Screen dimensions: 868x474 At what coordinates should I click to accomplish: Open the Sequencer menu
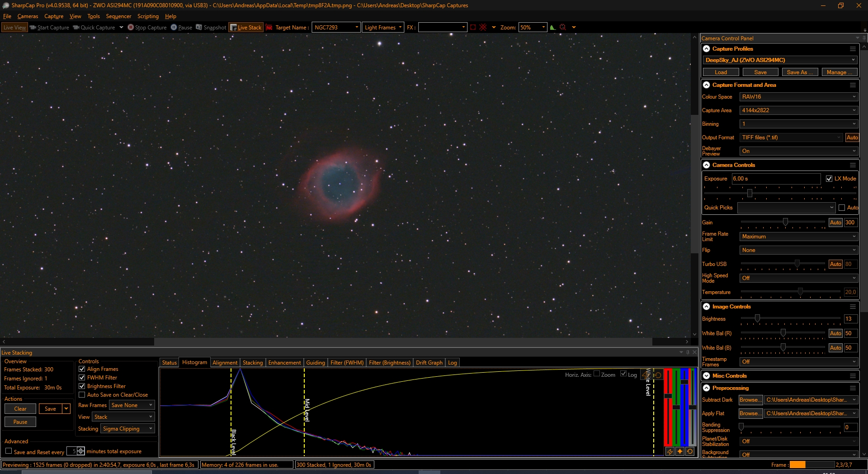coord(118,16)
